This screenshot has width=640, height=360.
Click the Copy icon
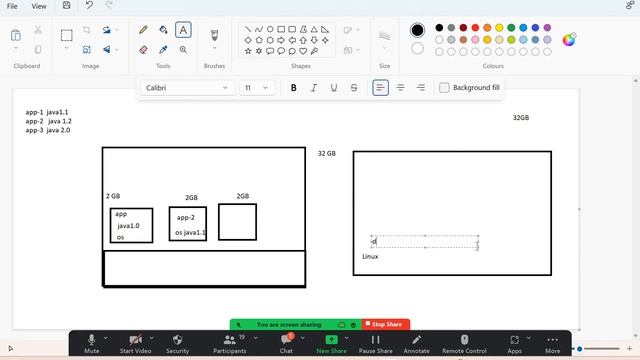click(38, 50)
